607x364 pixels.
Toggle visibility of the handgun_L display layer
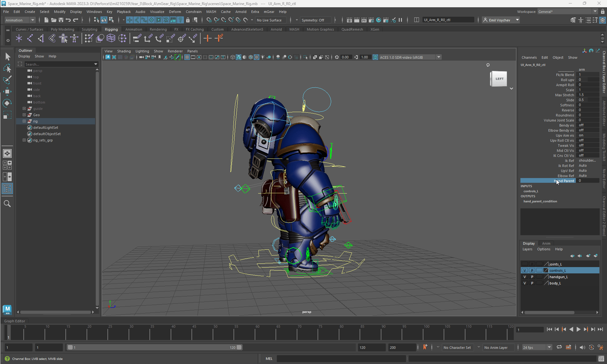525,277
